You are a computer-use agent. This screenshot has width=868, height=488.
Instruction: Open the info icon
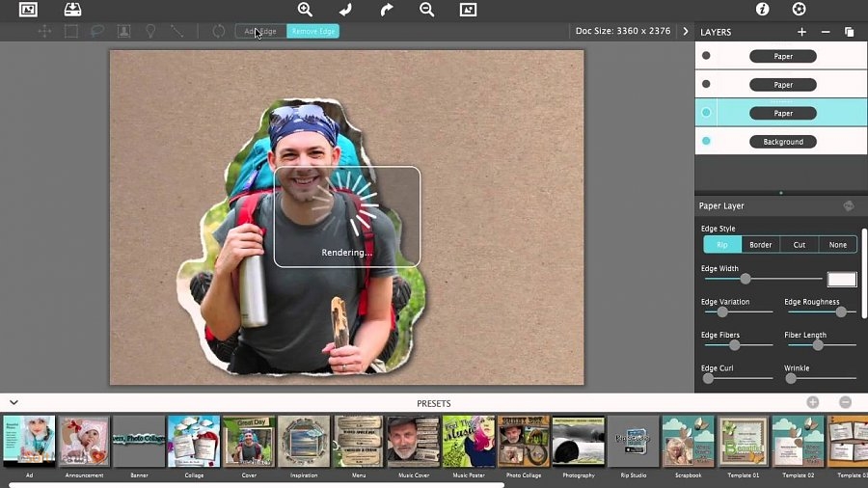(762, 9)
